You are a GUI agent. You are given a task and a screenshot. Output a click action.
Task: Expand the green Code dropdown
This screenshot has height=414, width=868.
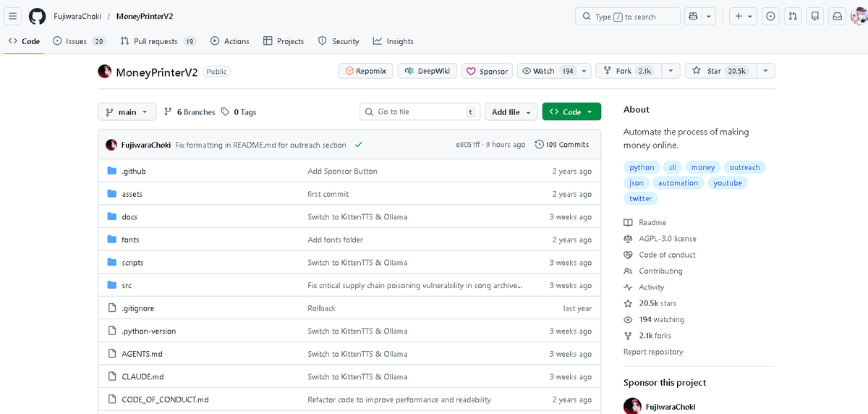pyautogui.click(x=571, y=112)
